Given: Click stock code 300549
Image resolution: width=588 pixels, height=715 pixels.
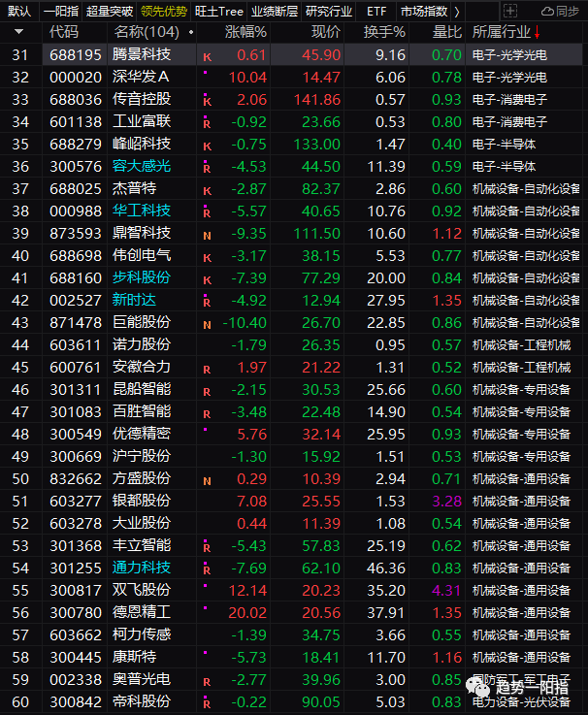Looking at the screenshot, I should [76, 435].
